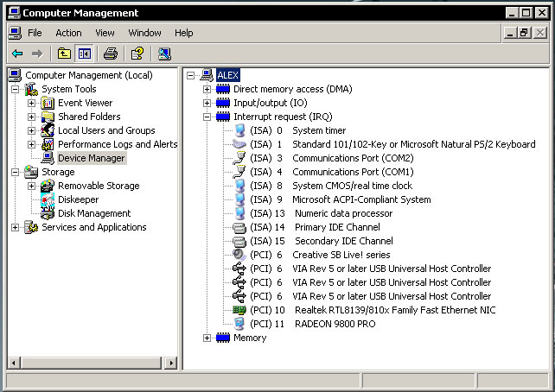
Task: Restore the inner console window
Action: pos(524,33)
